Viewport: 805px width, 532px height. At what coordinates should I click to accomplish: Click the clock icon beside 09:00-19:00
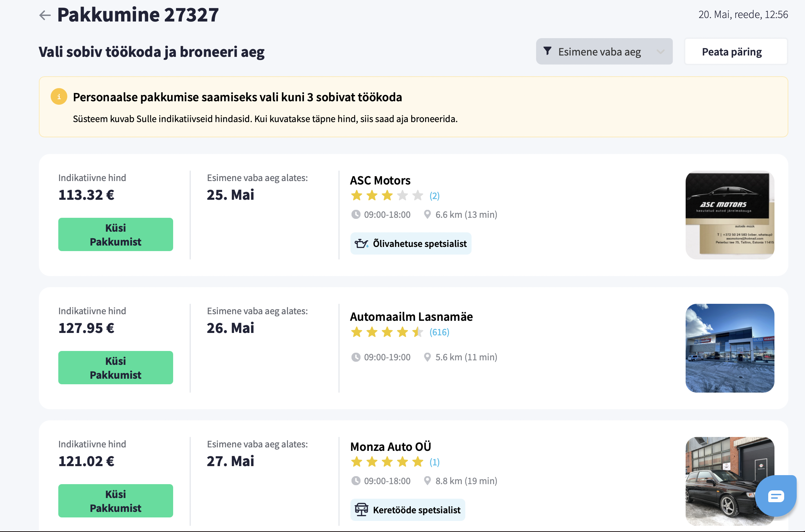point(356,357)
